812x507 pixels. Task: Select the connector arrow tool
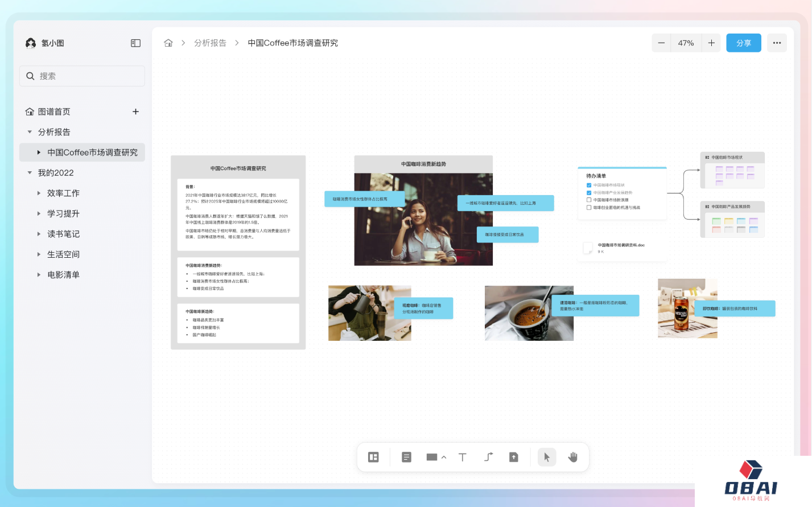coord(488,457)
